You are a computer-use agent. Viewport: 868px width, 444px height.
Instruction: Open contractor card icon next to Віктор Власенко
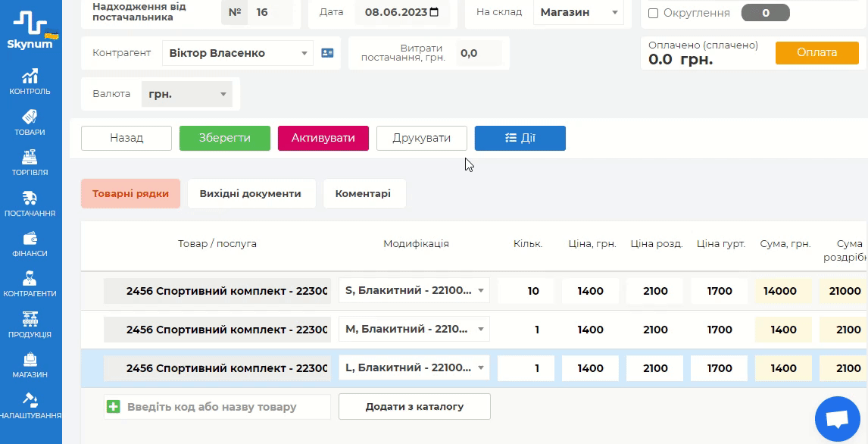pos(328,53)
